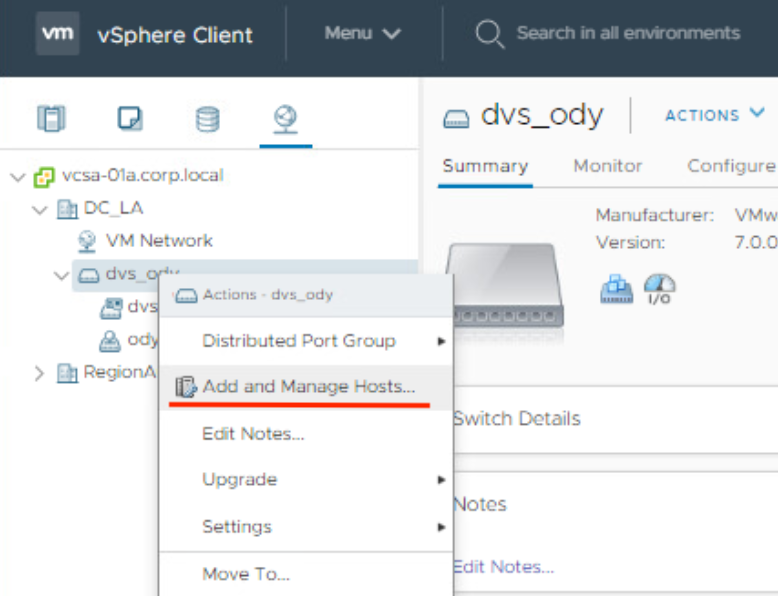Expand the Upgrade submenu arrow
Screen dimensions: 778x596
coord(441,480)
